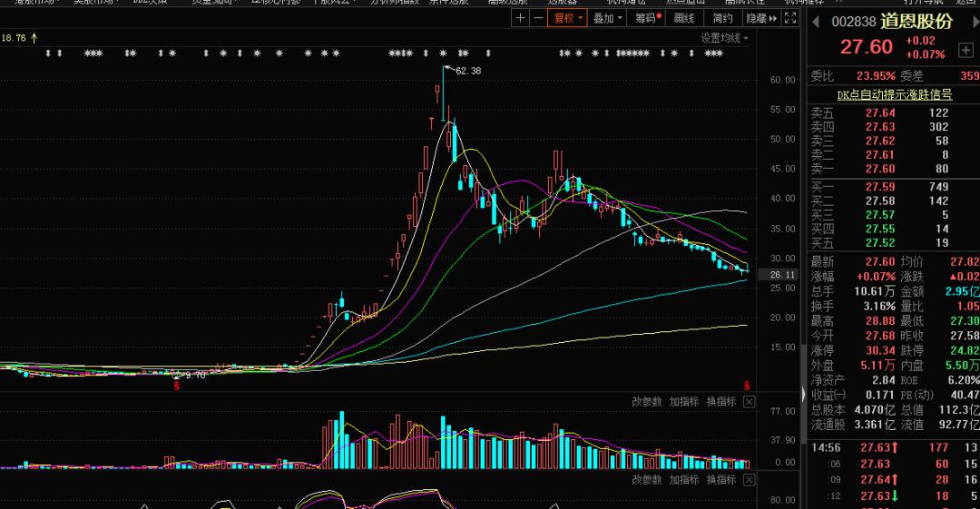
Task: Close the volume indicator panel
Action: (x=749, y=402)
